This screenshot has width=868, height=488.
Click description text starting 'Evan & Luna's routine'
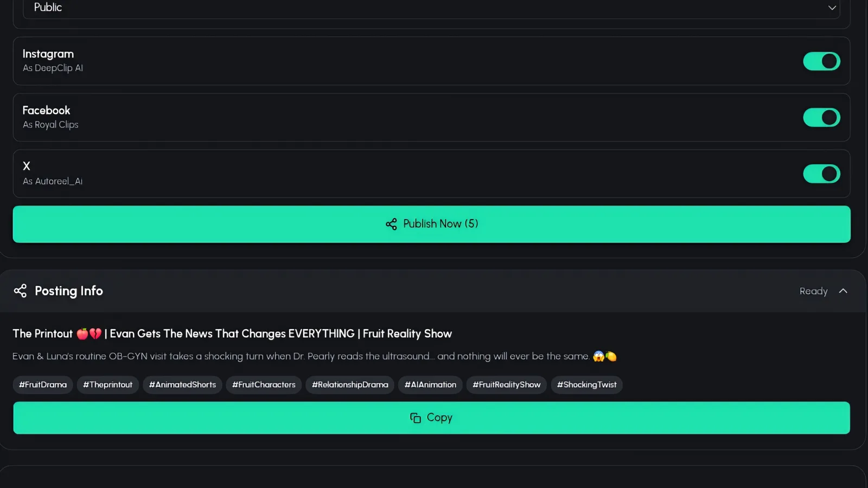coord(315,356)
